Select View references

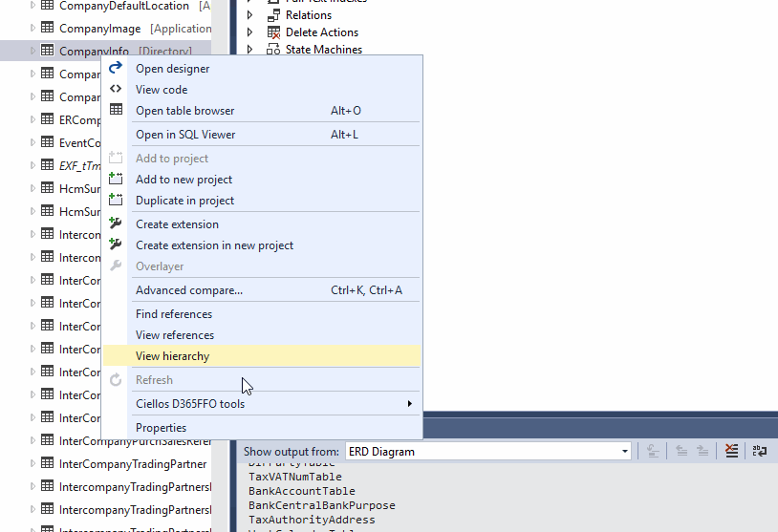(262, 335)
